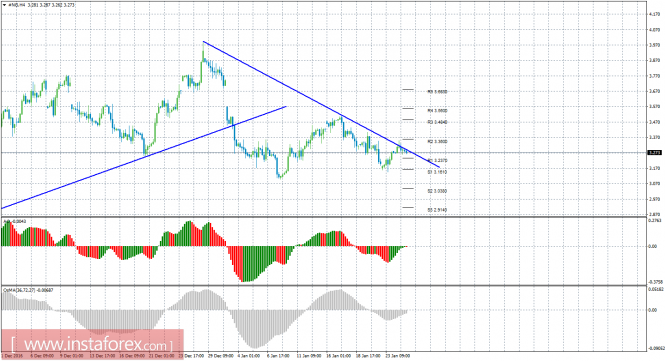Click the 29 Dec 09:00 time axis marker
Image resolution: width=665 pixels, height=361 pixels.
222,356
